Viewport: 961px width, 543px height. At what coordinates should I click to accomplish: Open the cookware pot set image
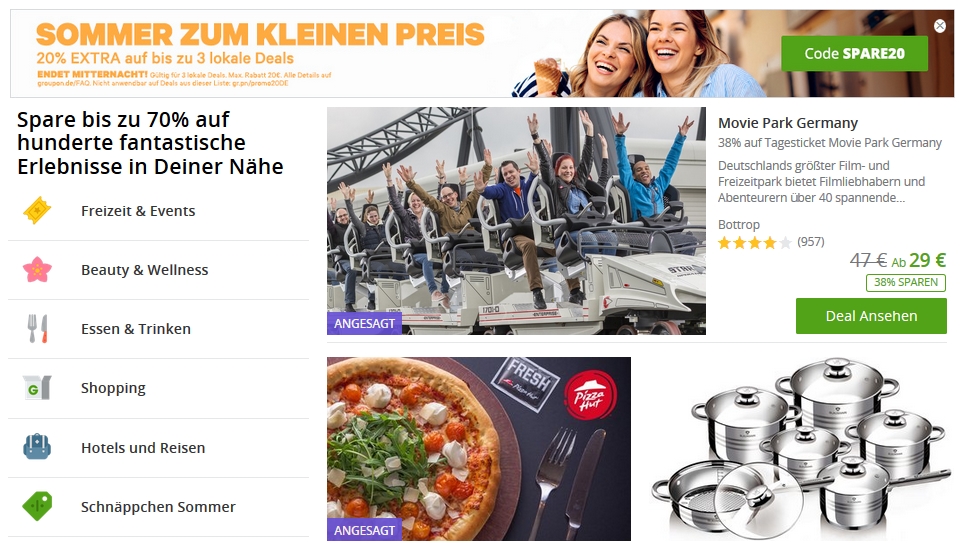(x=800, y=449)
